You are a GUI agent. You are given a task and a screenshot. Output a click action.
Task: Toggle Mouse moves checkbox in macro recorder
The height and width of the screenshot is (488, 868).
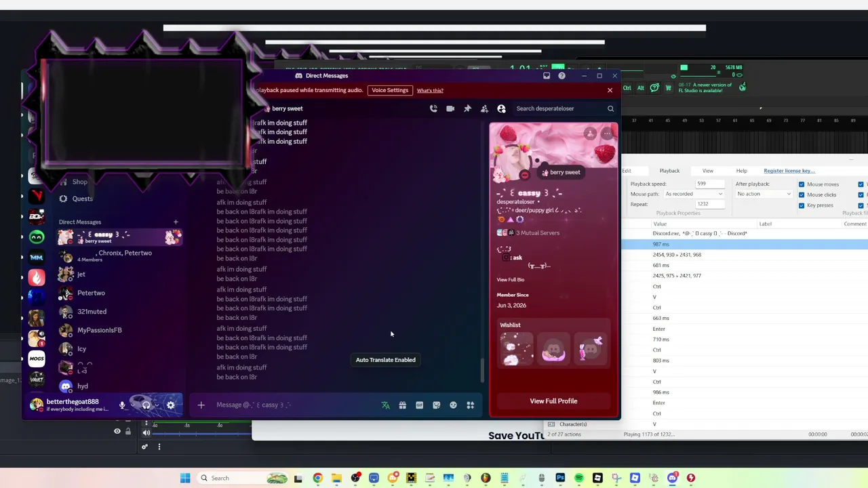click(802, 184)
